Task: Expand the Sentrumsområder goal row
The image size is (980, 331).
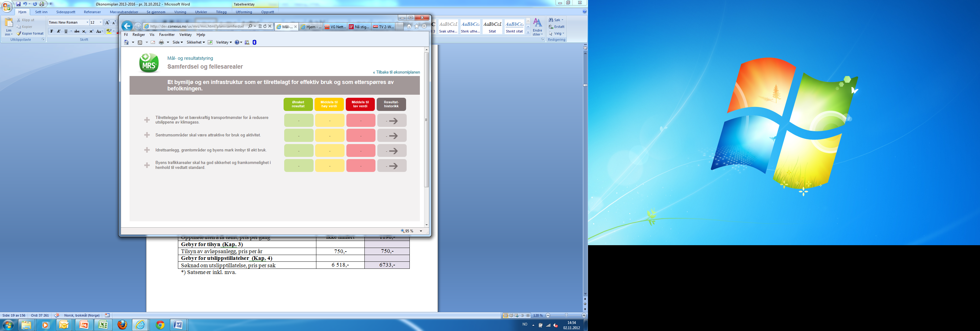Action: click(x=147, y=135)
